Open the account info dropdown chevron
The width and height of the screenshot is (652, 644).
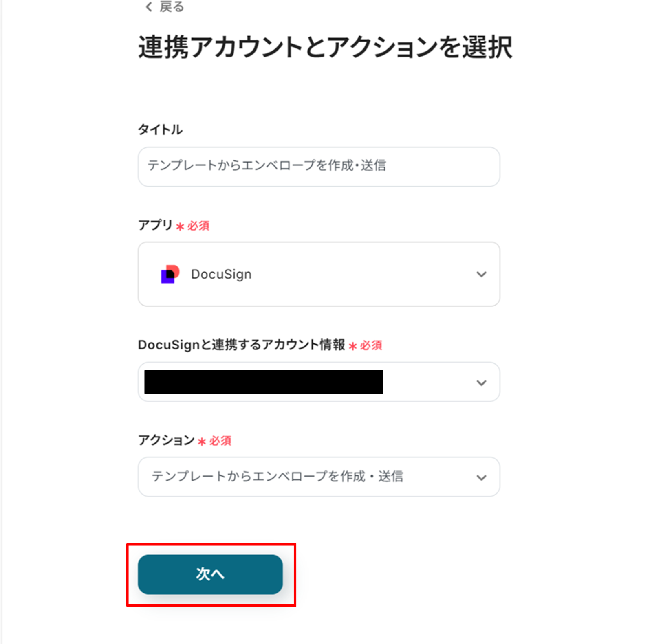click(x=481, y=382)
